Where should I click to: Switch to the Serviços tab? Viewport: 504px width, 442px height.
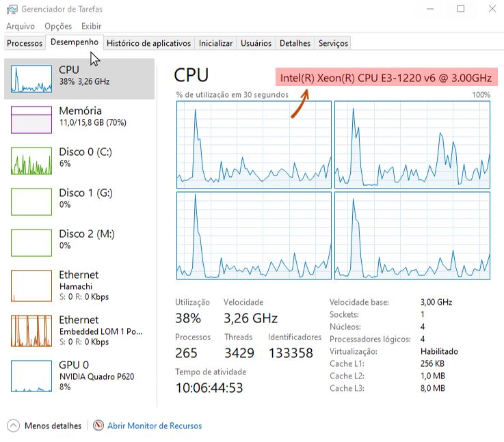(x=333, y=43)
